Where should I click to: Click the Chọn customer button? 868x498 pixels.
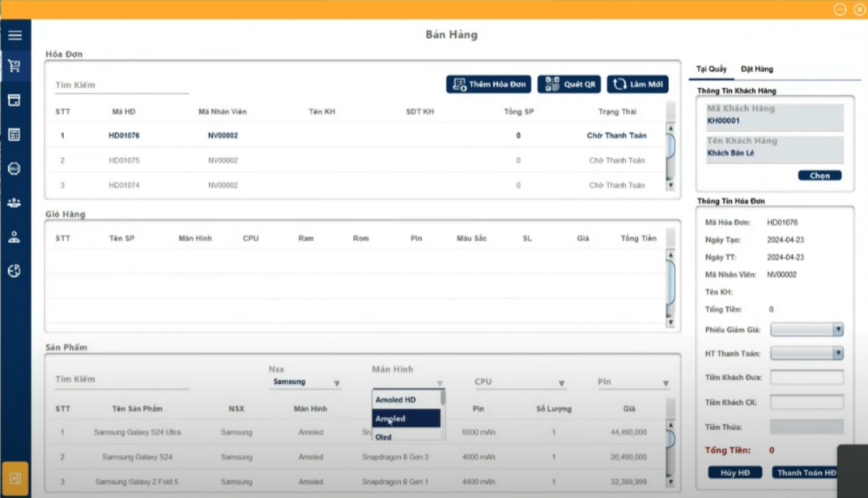coord(820,176)
